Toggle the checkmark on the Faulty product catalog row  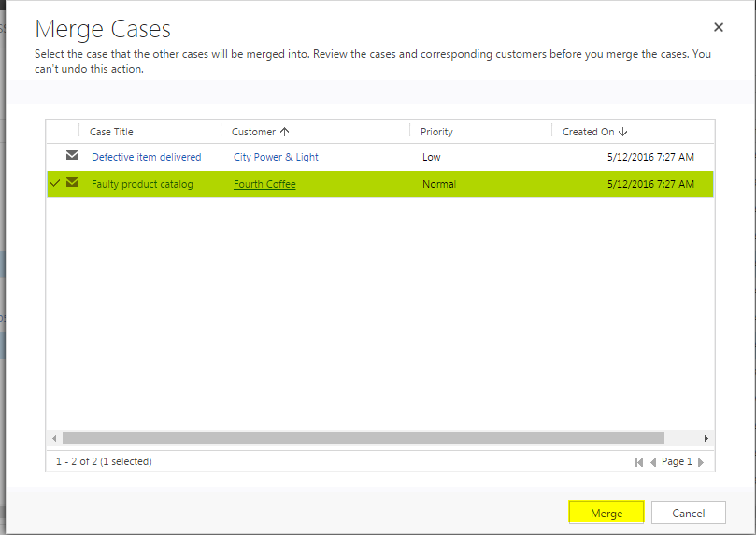coord(55,183)
